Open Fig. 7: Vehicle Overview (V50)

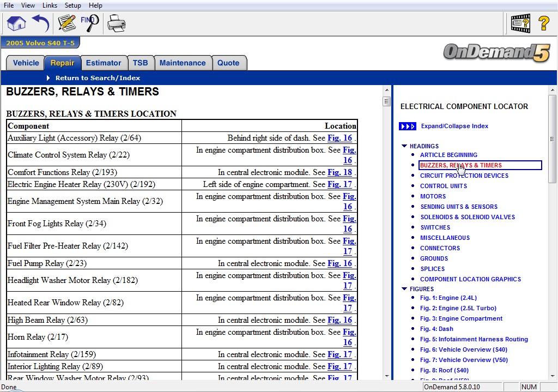pos(464,360)
